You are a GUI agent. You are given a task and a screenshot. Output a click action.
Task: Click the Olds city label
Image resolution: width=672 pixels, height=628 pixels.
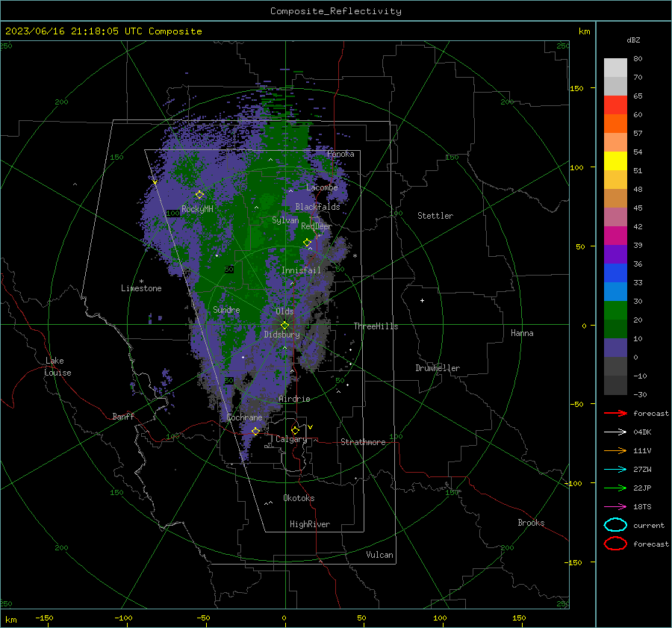[x=284, y=311]
